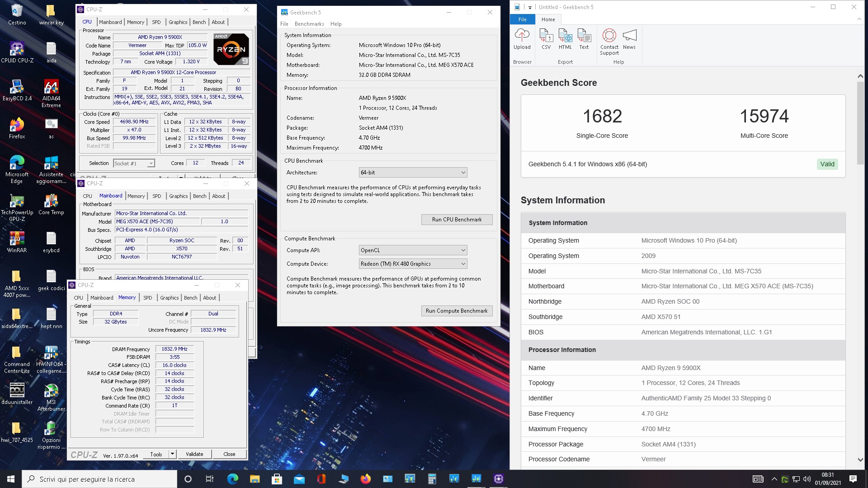
Task: Open the Architecture 64-bit dropdown
Action: pyautogui.click(x=413, y=173)
